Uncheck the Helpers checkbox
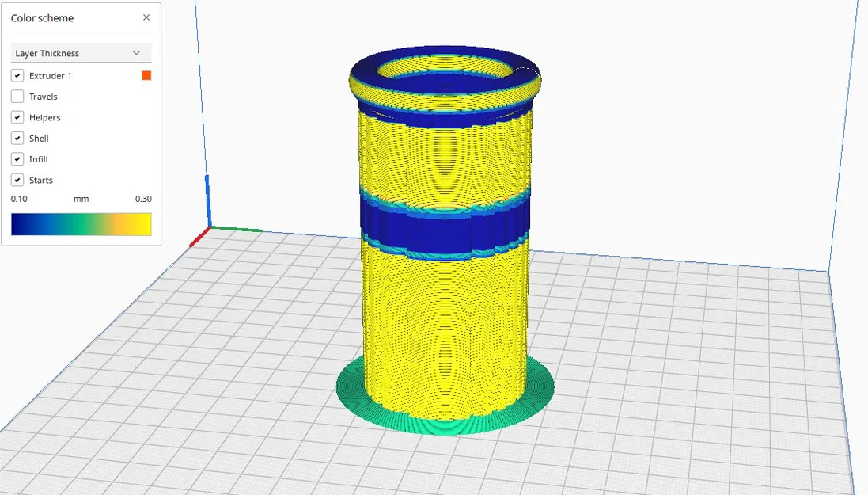868x495 pixels. (x=17, y=117)
